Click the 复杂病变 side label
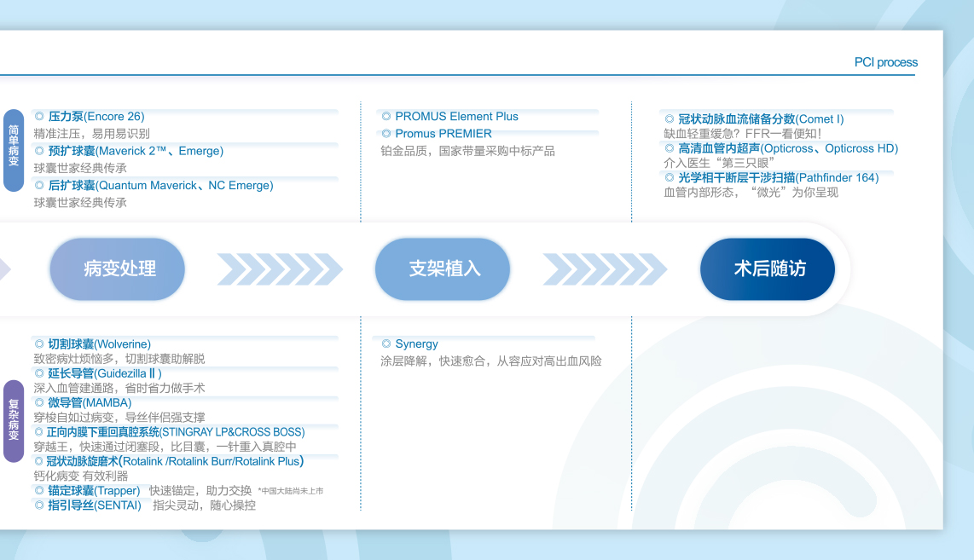The height and width of the screenshot is (560, 974). point(14,421)
